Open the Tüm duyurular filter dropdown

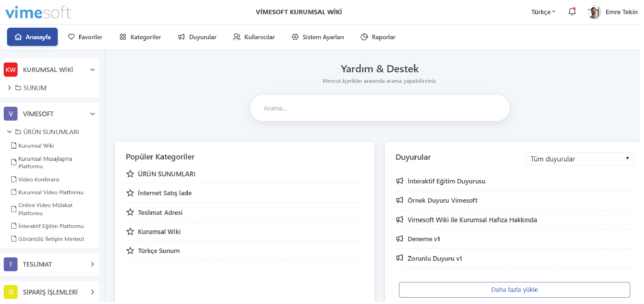point(579,159)
